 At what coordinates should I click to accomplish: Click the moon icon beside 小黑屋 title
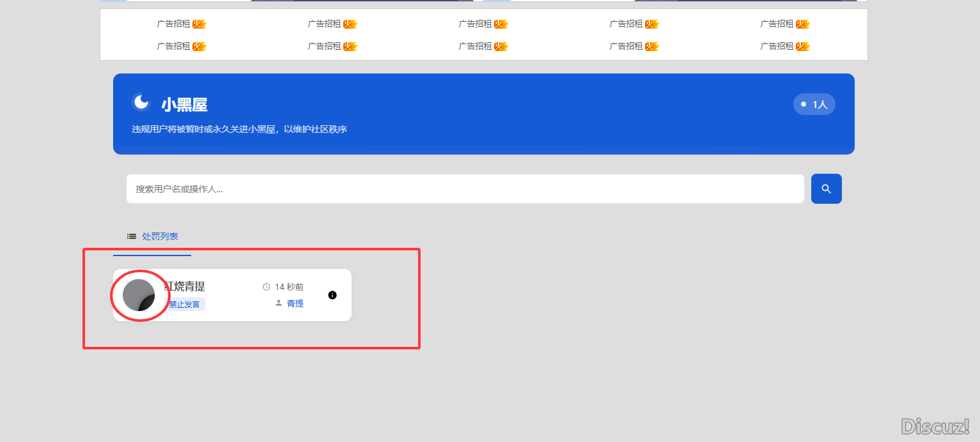[x=141, y=102]
